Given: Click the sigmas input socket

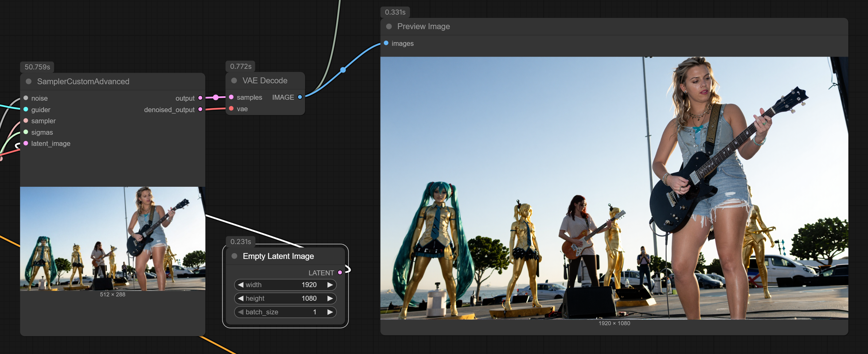Looking at the screenshot, I should [x=26, y=132].
